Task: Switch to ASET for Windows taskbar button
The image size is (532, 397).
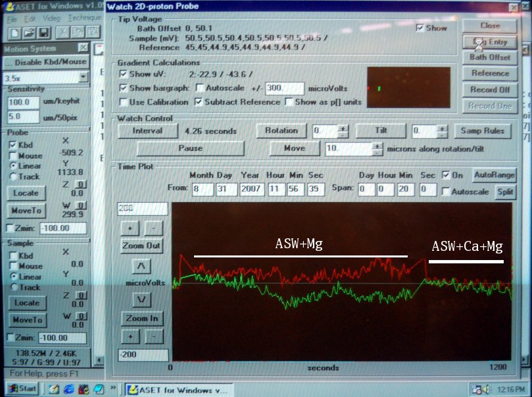Action: click(x=179, y=390)
